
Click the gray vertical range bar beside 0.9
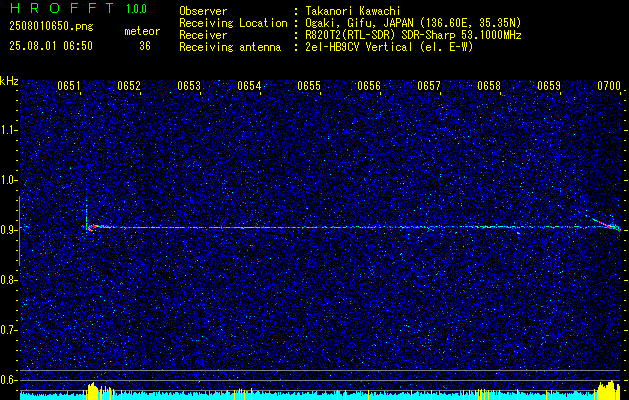19,231
